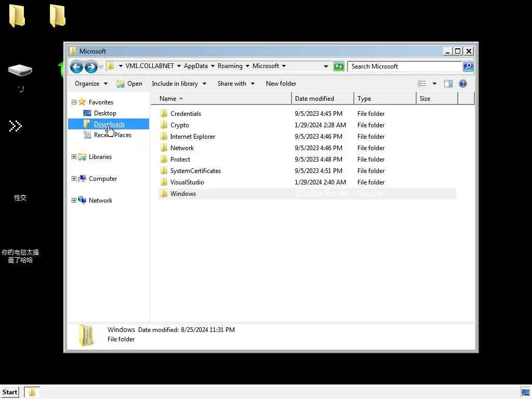Click File folder type in Protect row

tap(371, 159)
